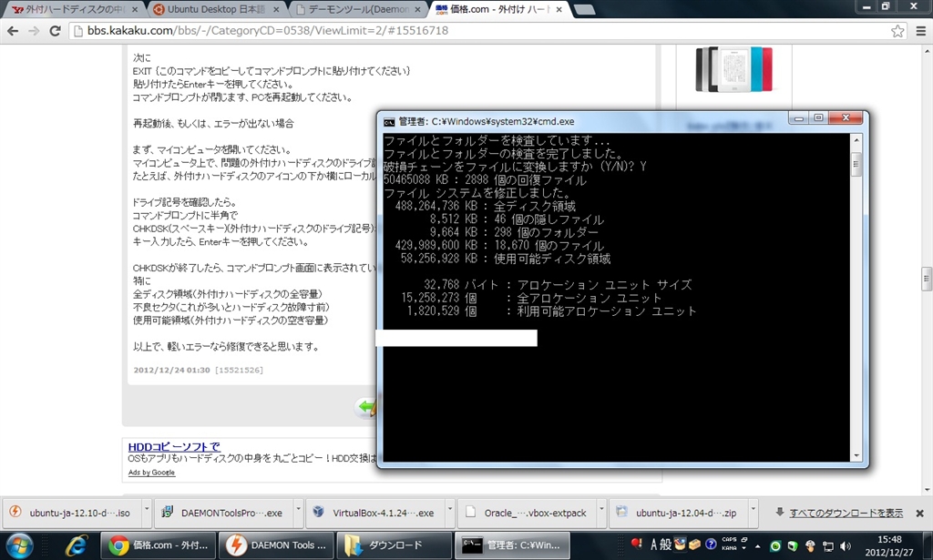Click すべてのダウンロードを表示 link

[x=846, y=513]
